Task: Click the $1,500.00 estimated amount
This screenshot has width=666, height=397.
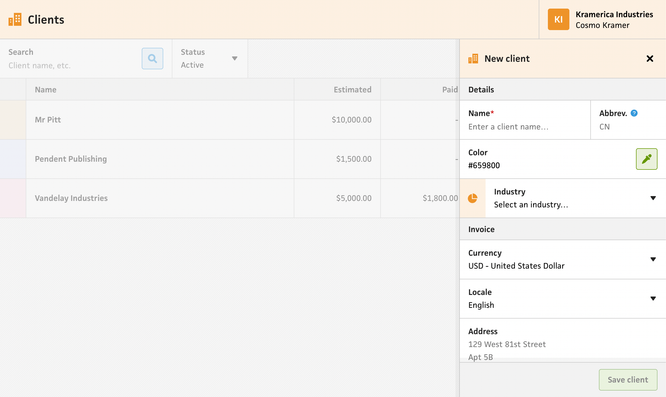Action: (x=353, y=159)
